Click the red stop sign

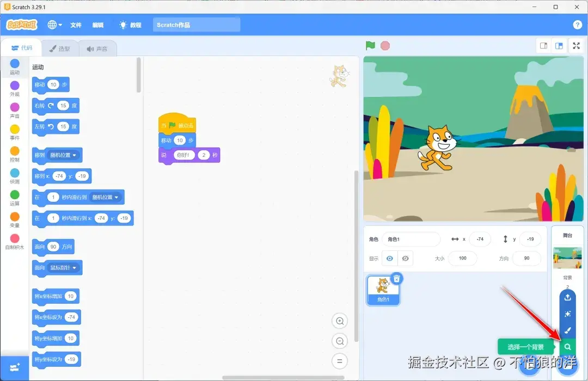point(385,46)
